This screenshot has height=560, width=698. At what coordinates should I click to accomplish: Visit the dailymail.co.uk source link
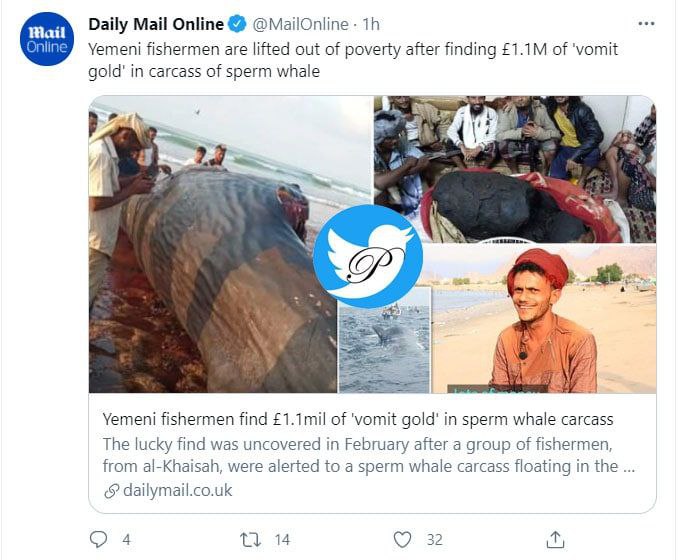pos(178,490)
